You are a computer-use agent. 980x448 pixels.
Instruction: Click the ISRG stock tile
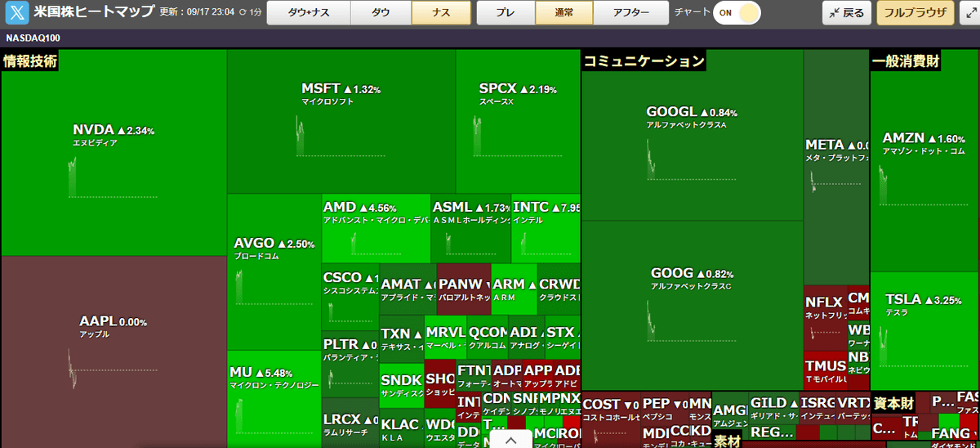(817, 408)
